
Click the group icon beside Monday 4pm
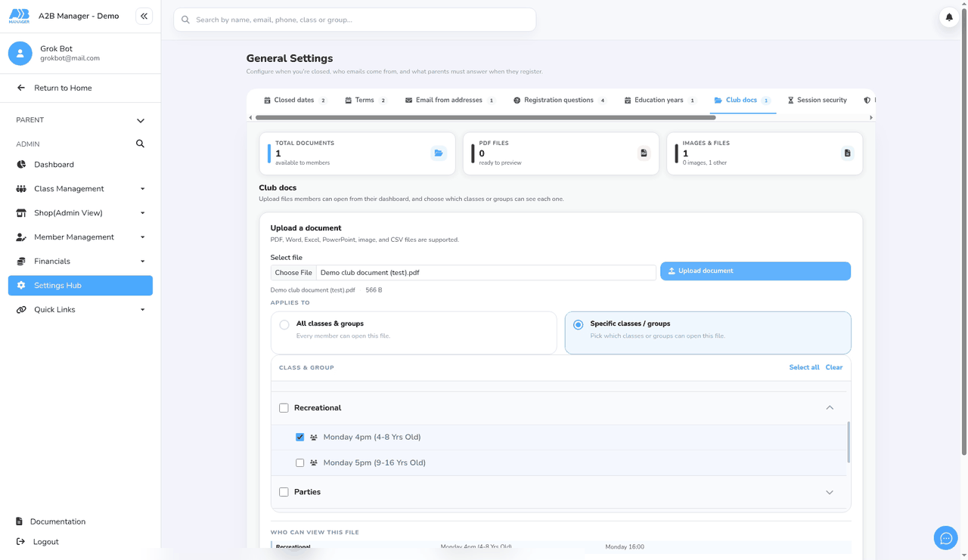[x=314, y=438]
